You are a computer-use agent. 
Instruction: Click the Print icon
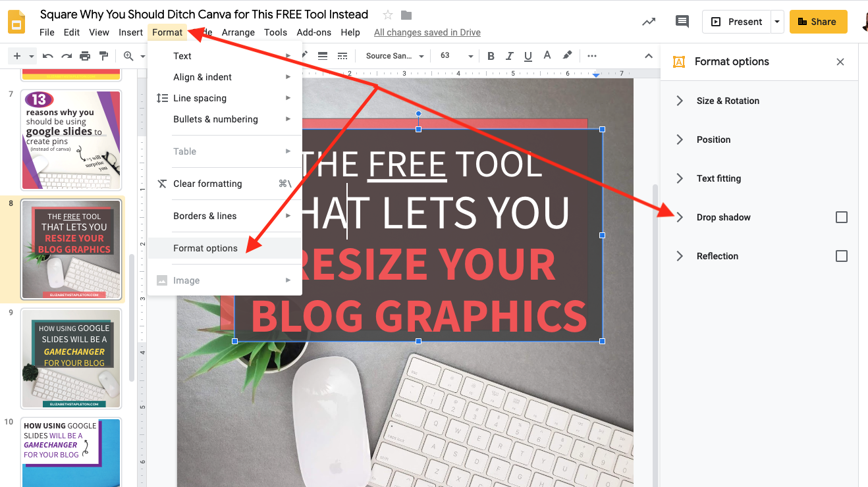[85, 56]
